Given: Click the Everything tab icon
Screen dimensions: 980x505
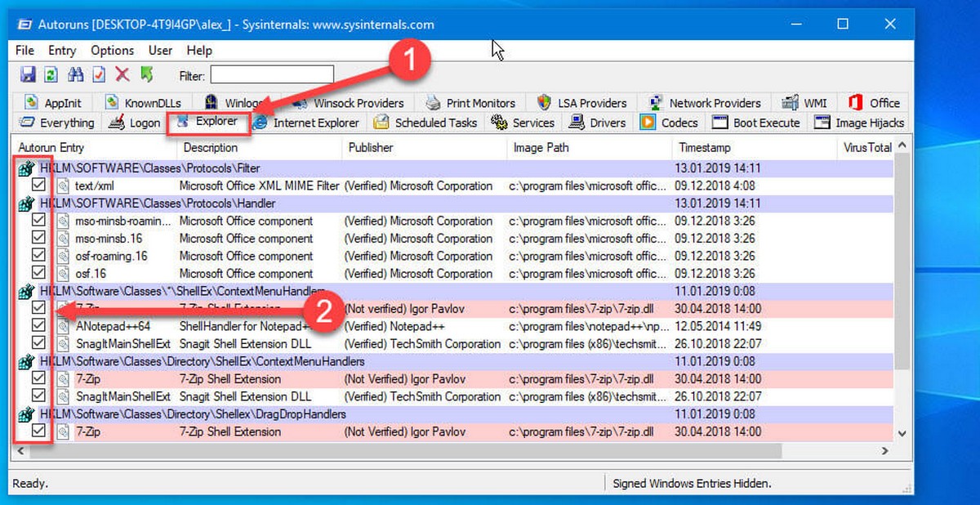Looking at the screenshot, I should [x=26, y=123].
